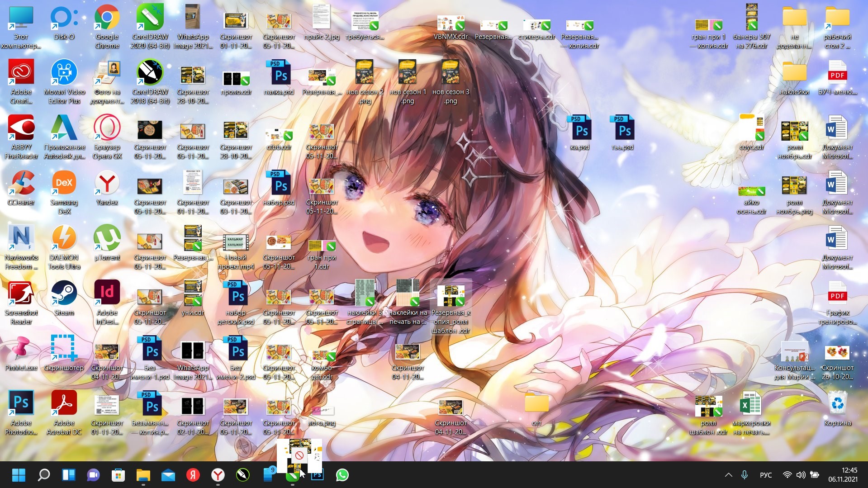Viewport: 868px width, 488px height.
Task: Open File Explorer from the taskbar
Action: tap(143, 475)
